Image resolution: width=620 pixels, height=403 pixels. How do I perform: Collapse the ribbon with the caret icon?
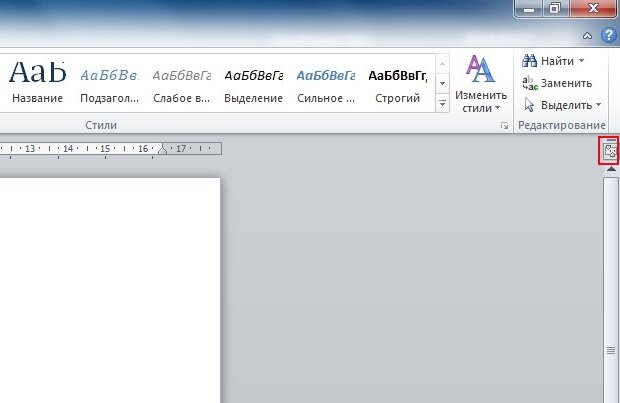(588, 36)
